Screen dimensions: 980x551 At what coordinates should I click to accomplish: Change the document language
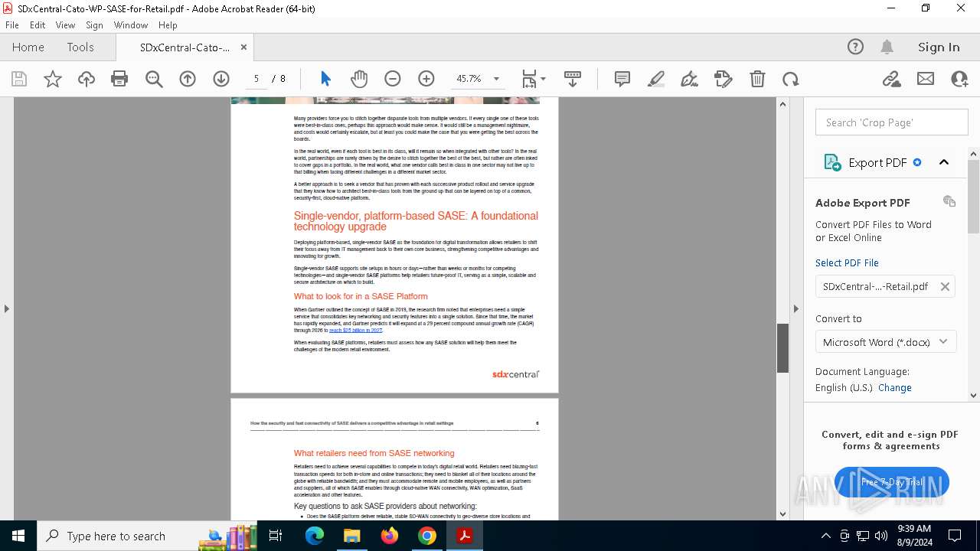[894, 387]
